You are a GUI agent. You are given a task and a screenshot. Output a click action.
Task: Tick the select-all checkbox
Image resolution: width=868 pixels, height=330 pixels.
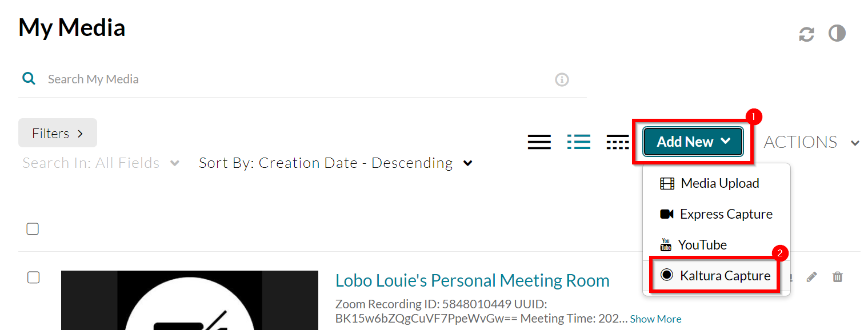pos(33,229)
